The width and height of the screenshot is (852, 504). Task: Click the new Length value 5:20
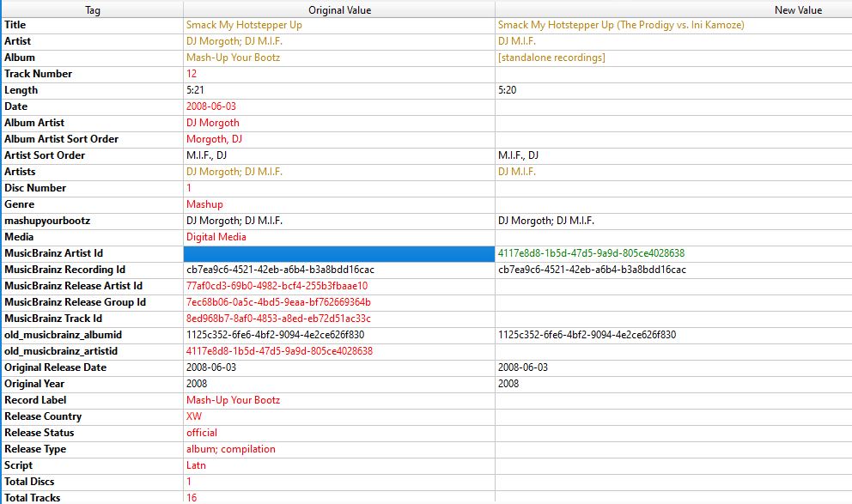[x=508, y=90]
